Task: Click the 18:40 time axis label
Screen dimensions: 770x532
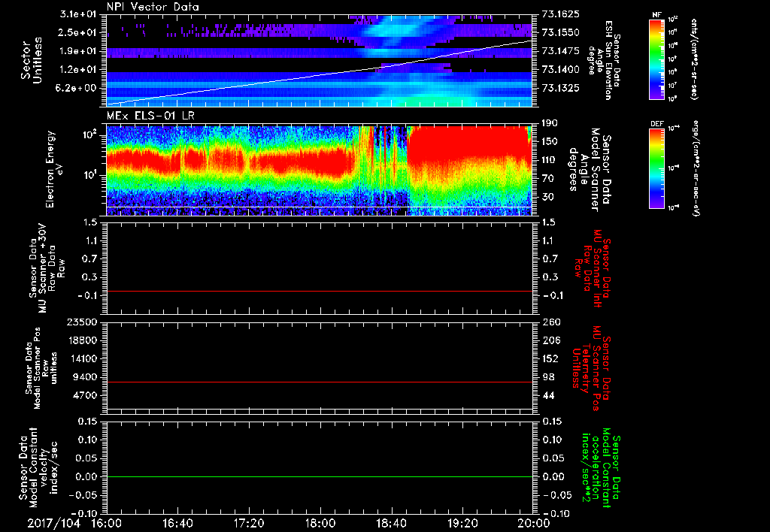Action: click(391, 522)
